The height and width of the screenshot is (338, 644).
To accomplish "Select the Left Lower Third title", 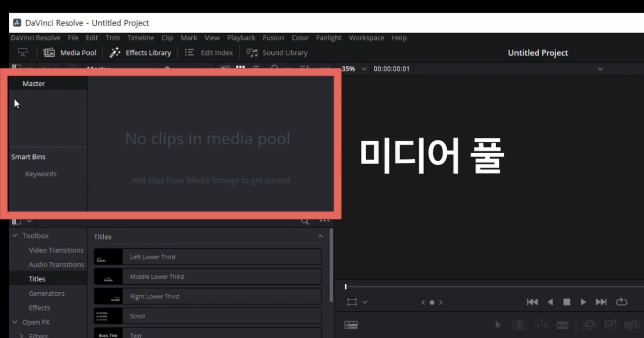I will pyautogui.click(x=208, y=257).
